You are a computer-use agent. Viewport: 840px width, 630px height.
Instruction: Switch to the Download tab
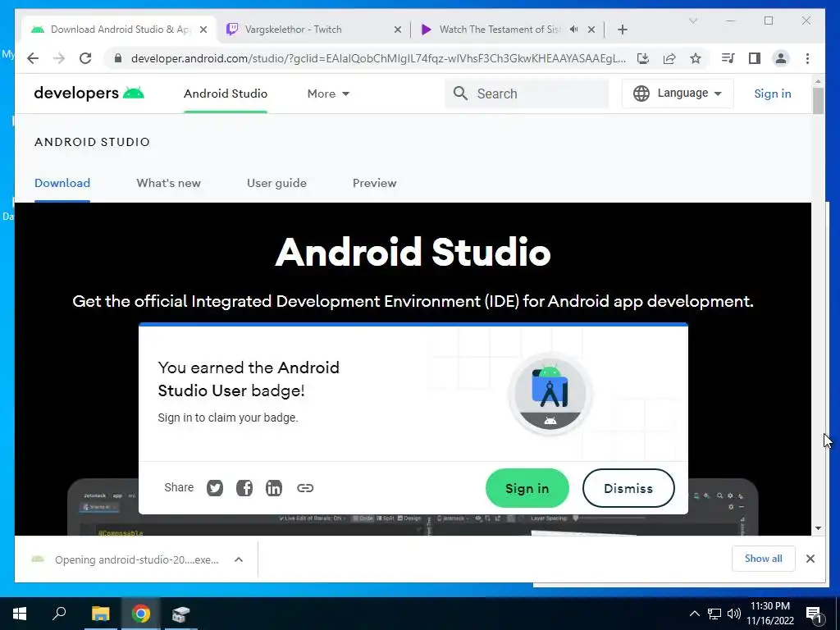click(x=62, y=183)
